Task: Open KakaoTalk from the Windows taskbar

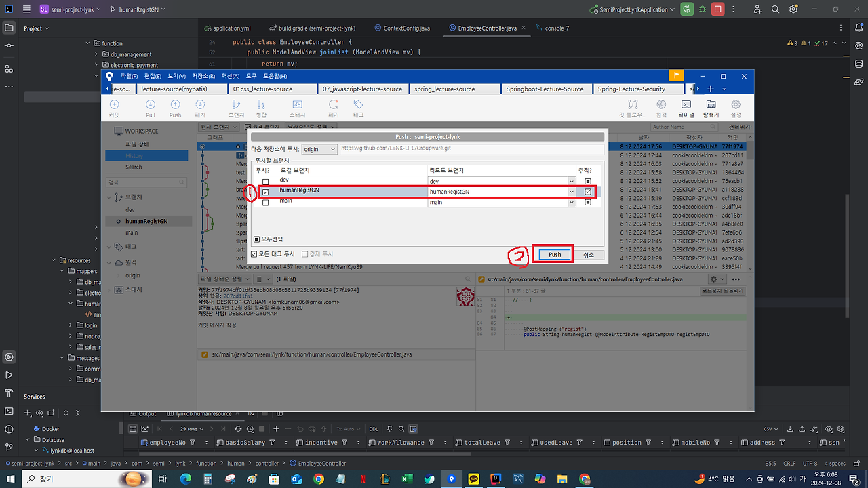Action: tap(473, 479)
